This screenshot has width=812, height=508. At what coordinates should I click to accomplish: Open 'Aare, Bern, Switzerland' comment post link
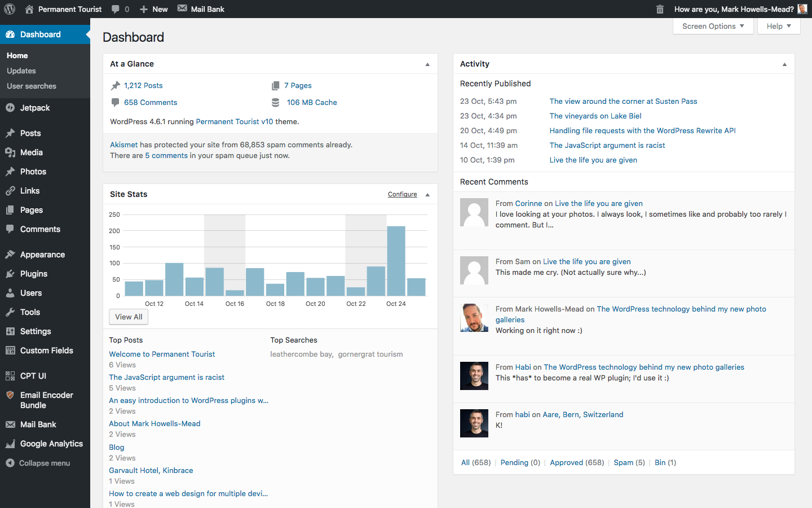tap(583, 414)
